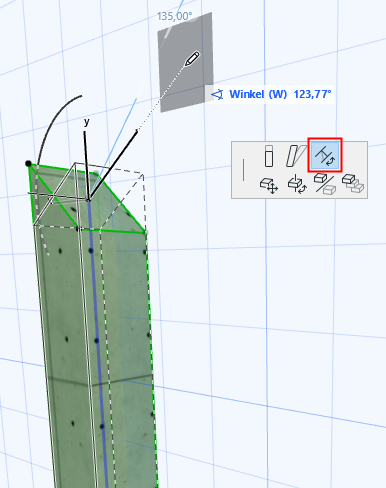Click the black hotspot at column's top-left corner

pyautogui.click(x=28, y=163)
